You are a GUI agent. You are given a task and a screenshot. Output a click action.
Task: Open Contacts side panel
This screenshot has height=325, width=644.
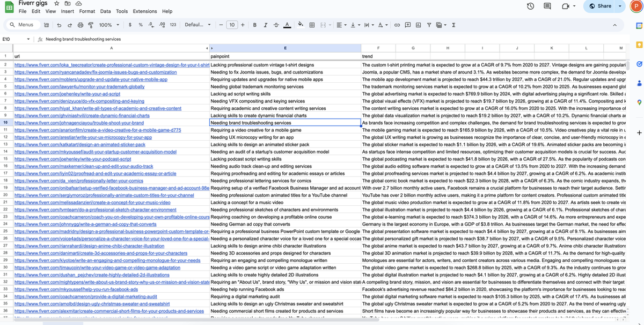(x=639, y=83)
